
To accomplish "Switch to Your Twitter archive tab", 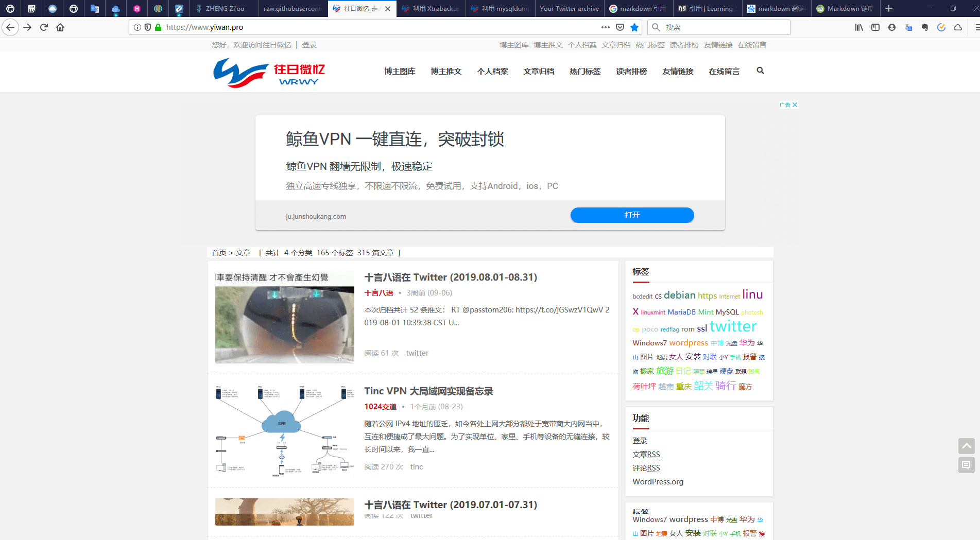I will pos(569,8).
